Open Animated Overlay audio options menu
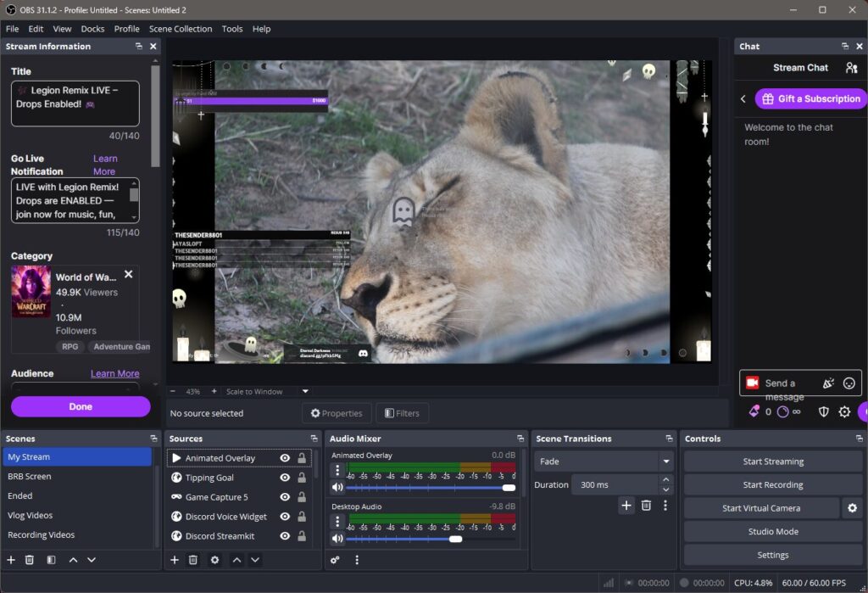The height and width of the screenshot is (593, 868). (x=337, y=470)
